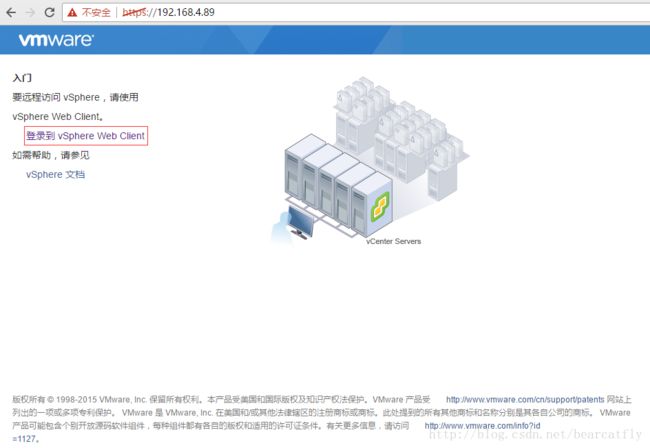Viewport: 650px width, 448px height.
Task: Go back using the browser back arrow
Action: pyautogui.click(x=11, y=12)
